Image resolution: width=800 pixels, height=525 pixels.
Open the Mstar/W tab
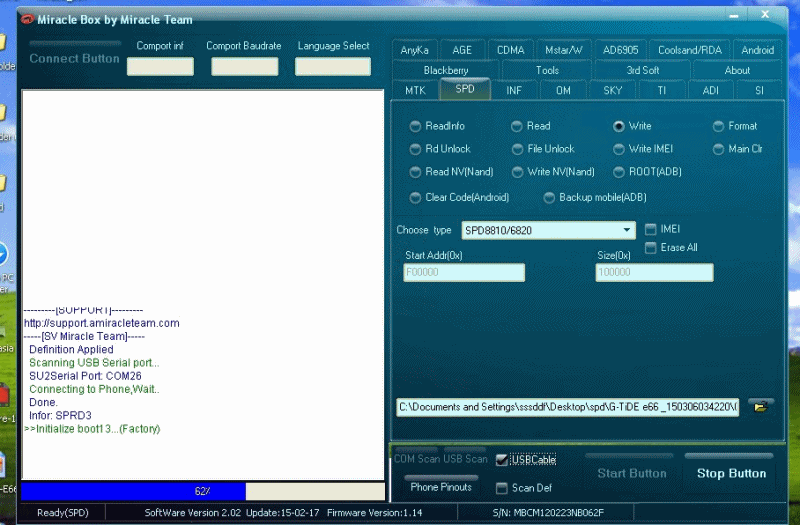(564, 50)
